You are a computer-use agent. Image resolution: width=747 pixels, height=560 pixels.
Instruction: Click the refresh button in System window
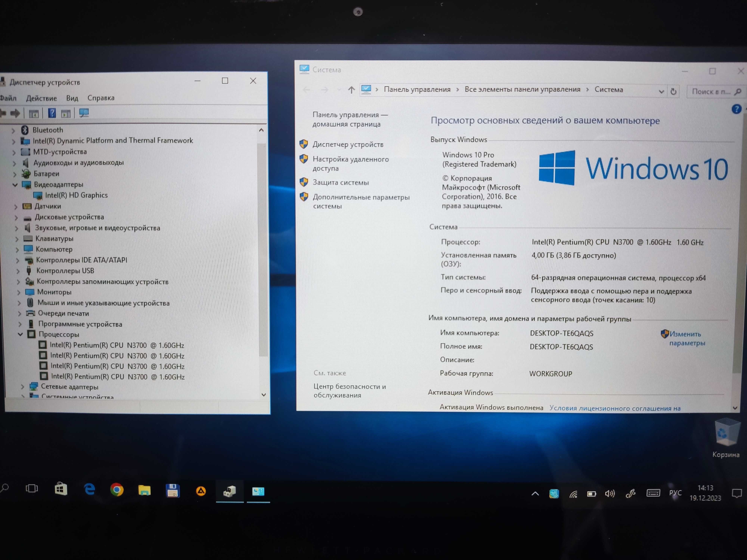673,91
